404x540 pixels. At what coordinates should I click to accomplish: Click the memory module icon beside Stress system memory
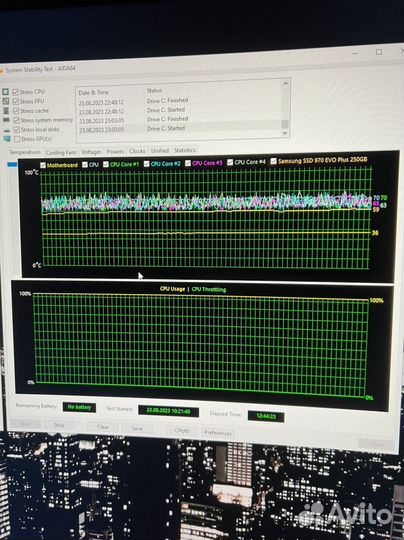coord(7,120)
